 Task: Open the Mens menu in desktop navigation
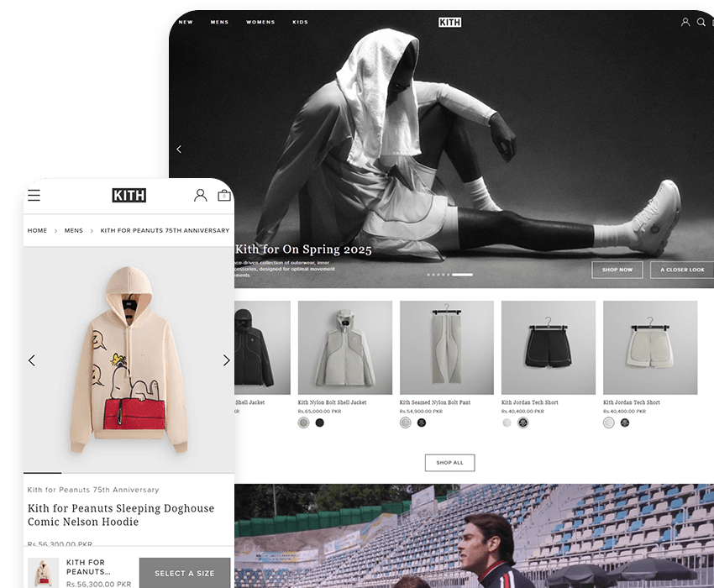219,23
